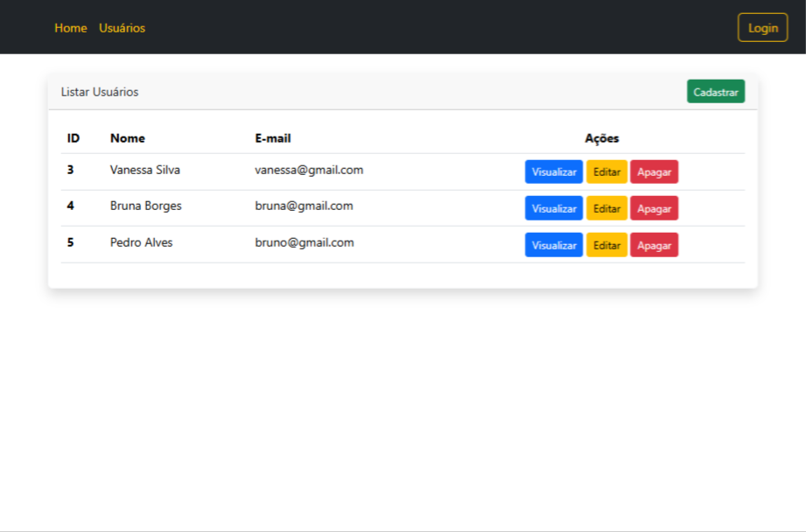Select the Vanessa Silva name cell
Viewport: 806px width, 532px height.
point(145,170)
